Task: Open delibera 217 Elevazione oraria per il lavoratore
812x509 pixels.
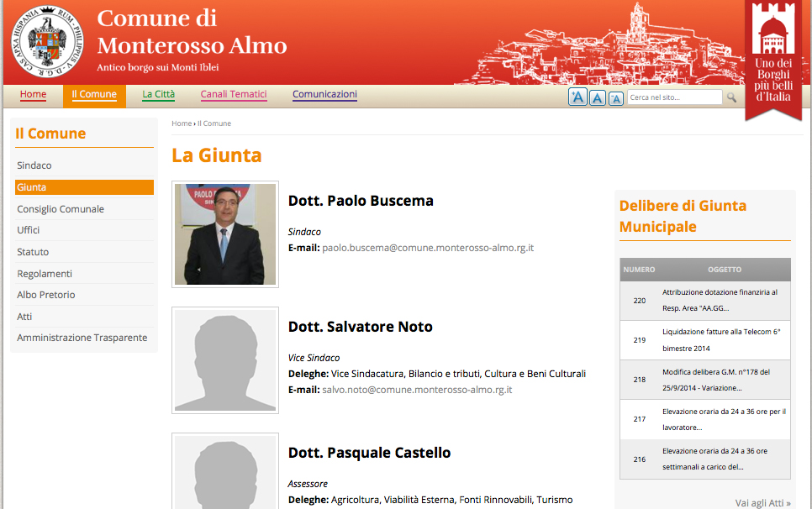Action: coord(724,419)
